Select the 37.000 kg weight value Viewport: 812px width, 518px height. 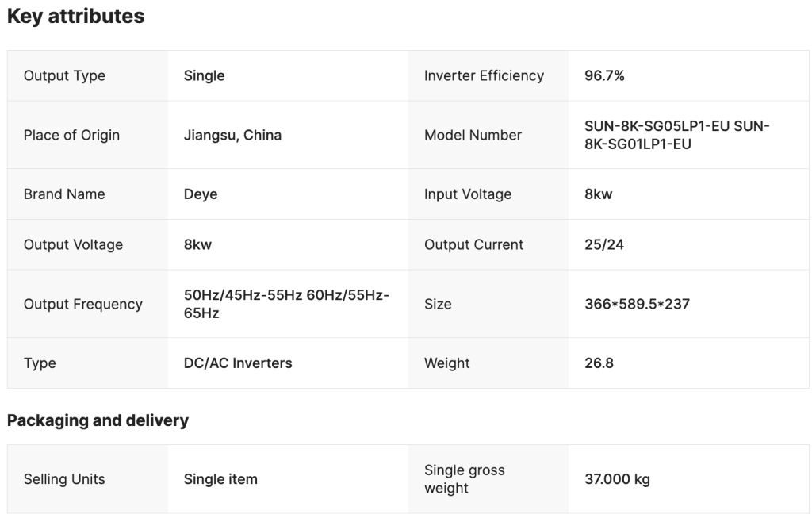pyautogui.click(x=617, y=479)
